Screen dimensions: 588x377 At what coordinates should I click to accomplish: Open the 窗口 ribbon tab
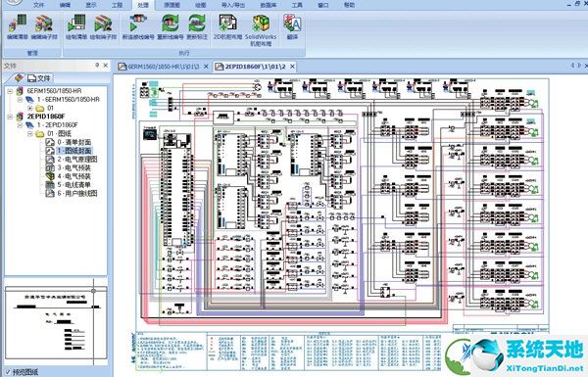coord(322,5)
